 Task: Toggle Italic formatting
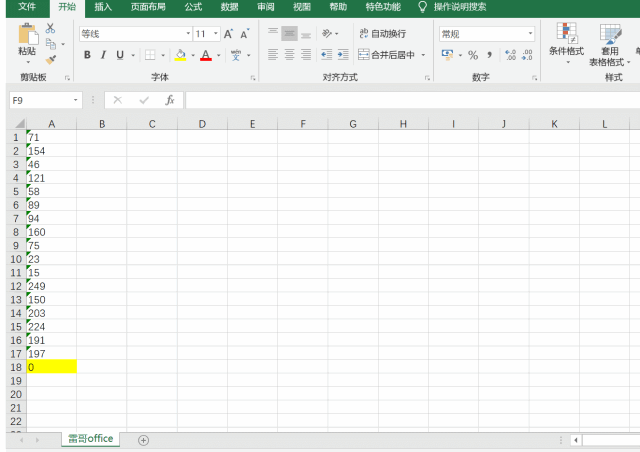(103, 55)
